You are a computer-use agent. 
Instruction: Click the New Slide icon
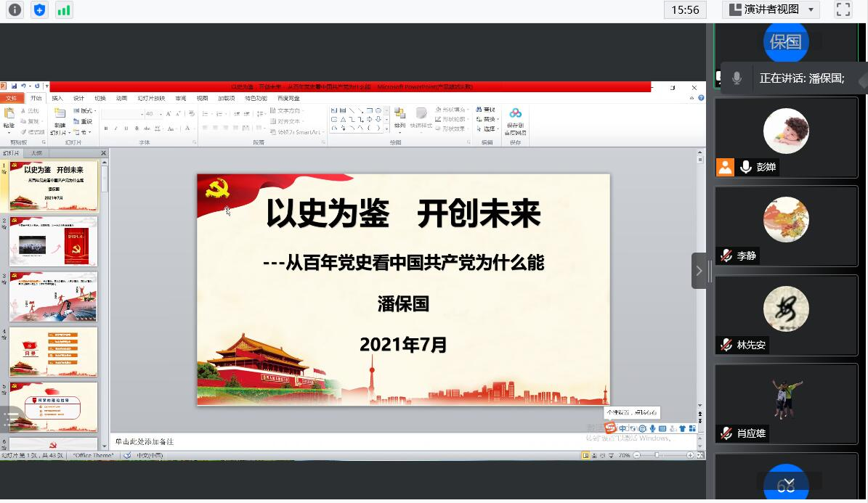(59, 120)
